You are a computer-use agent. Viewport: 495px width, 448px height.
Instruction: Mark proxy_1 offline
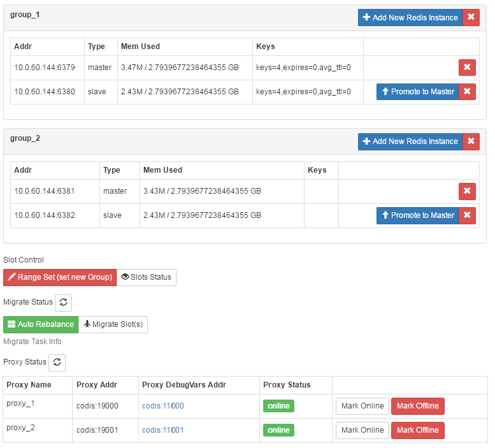click(x=418, y=406)
